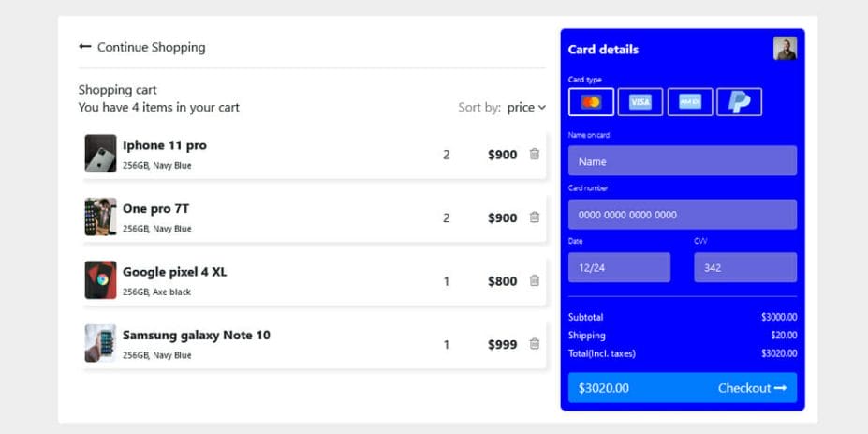Remove One pro 7T with trash icon
Image resolution: width=868 pixels, height=434 pixels.
pos(535,217)
